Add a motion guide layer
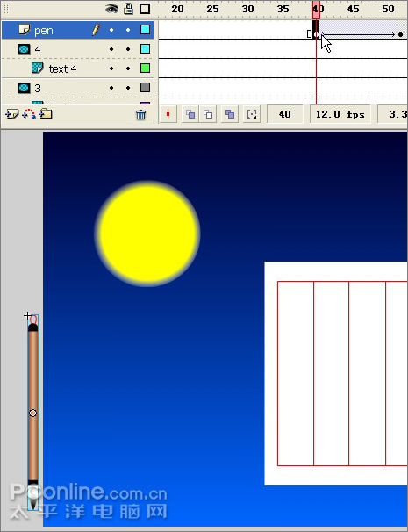The width and height of the screenshot is (408, 532). pyautogui.click(x=29, y=114)
